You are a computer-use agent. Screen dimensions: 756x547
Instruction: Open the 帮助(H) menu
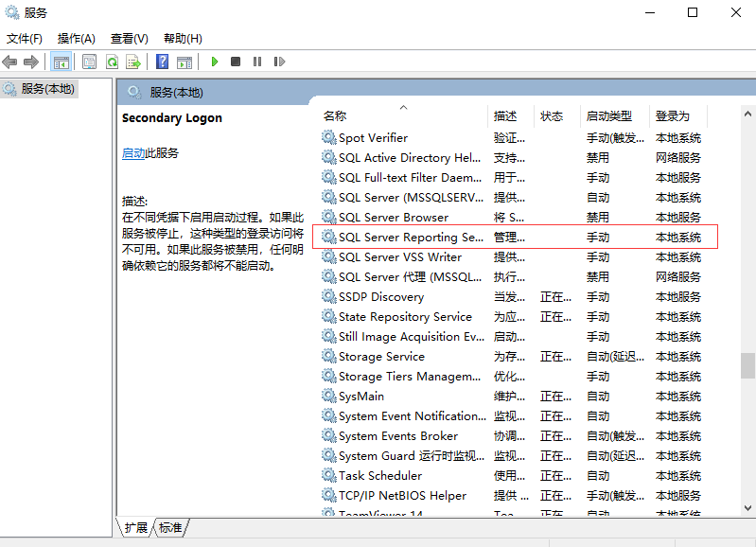[x=183, y=39]
